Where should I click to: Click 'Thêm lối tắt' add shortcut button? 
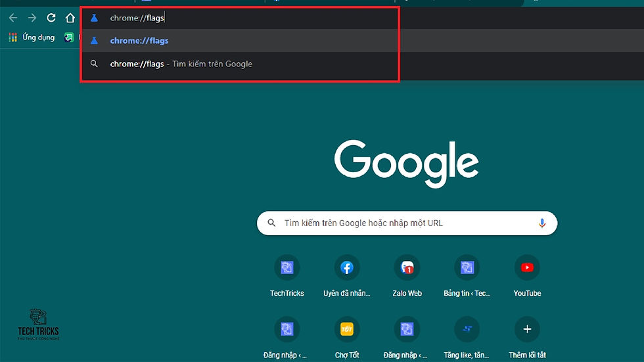coord(527,338)
